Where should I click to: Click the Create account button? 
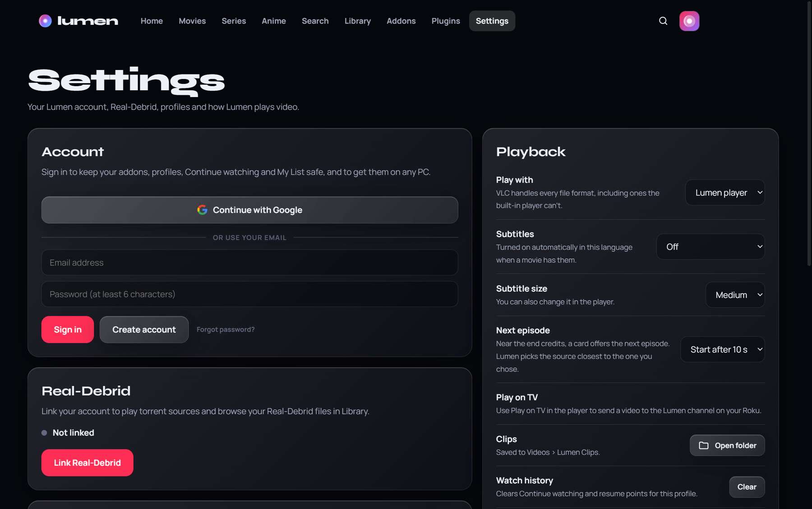coord(144,330)
